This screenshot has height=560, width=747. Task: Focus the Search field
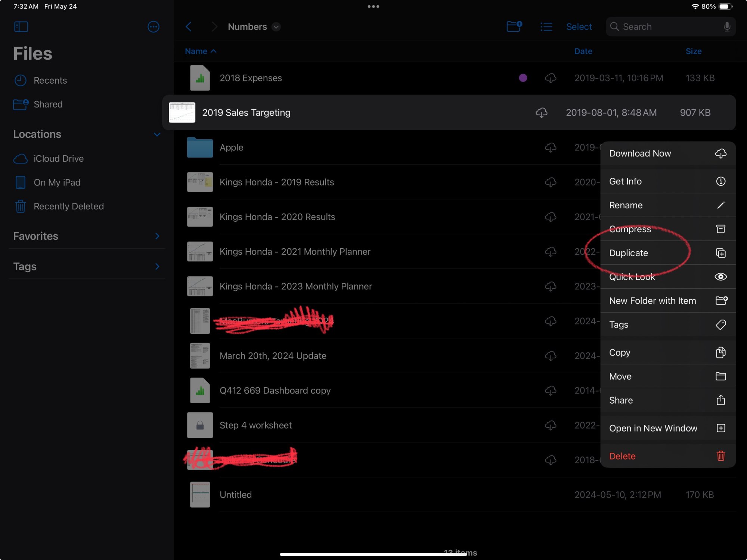point(670,27)
